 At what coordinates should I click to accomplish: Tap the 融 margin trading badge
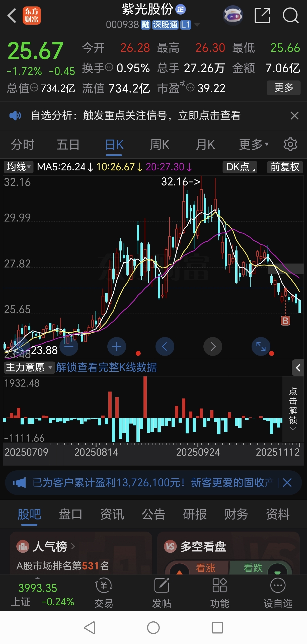(145, 25)
